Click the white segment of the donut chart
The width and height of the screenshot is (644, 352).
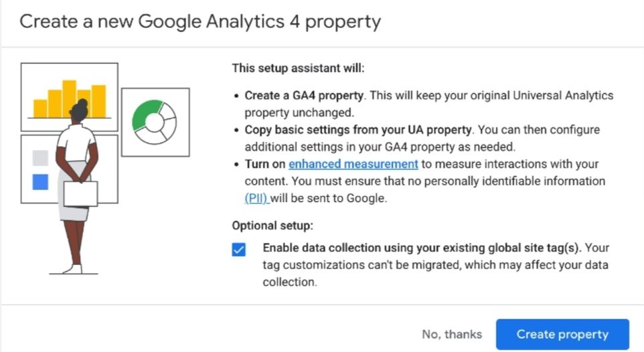[168, 126]
